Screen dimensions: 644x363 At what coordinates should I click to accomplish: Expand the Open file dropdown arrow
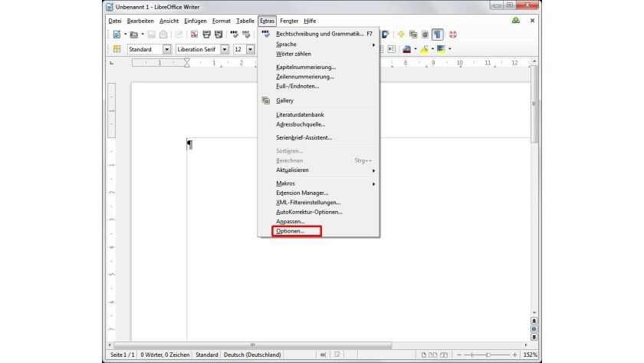[142, 35]
